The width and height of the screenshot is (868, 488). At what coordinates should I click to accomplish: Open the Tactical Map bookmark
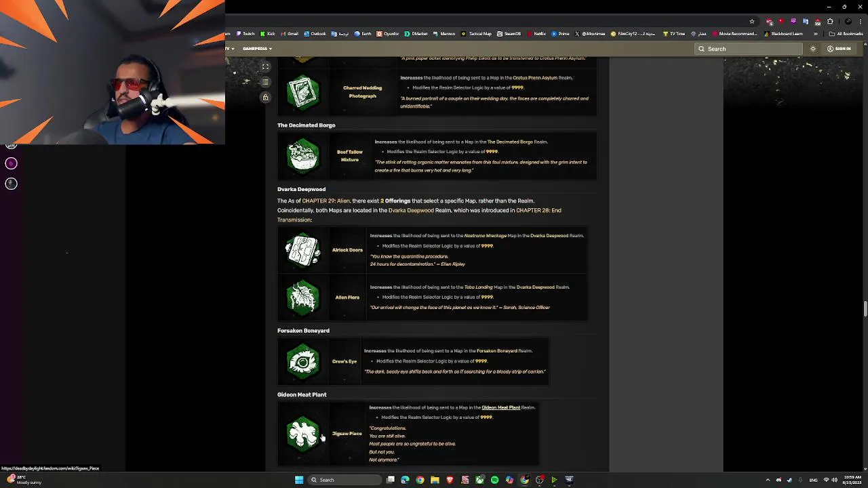[477, 34]
